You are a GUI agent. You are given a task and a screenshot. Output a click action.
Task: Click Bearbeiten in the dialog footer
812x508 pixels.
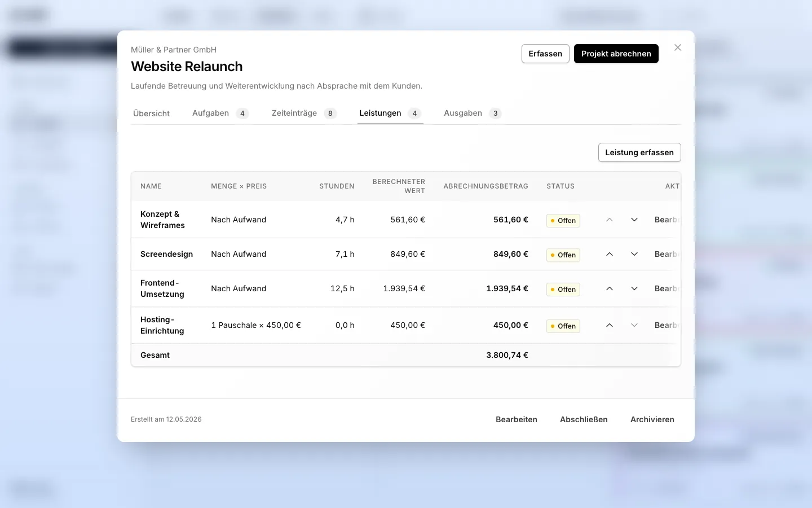click(x=517, y=419)
